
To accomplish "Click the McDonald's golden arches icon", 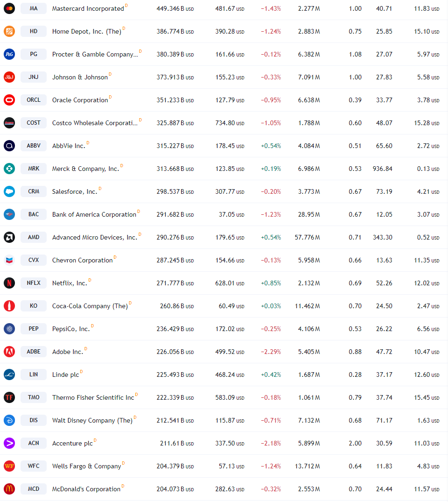I will point(9,489).
